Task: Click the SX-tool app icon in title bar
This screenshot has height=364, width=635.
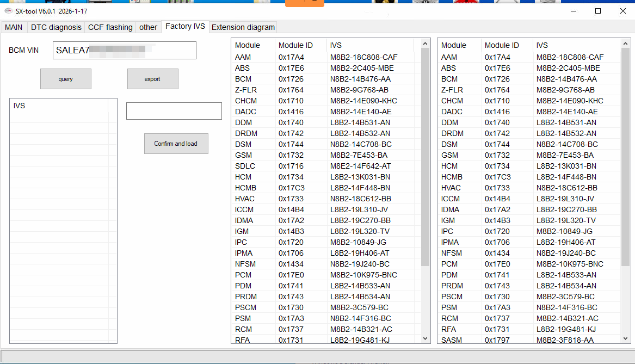Action: tap(8, 11)
